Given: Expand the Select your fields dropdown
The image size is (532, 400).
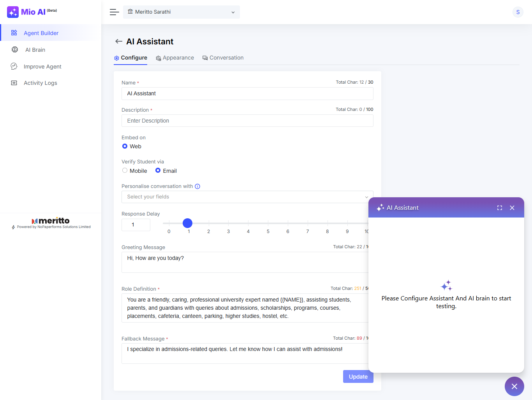Looking at the screenshot, I should point(247,197).
